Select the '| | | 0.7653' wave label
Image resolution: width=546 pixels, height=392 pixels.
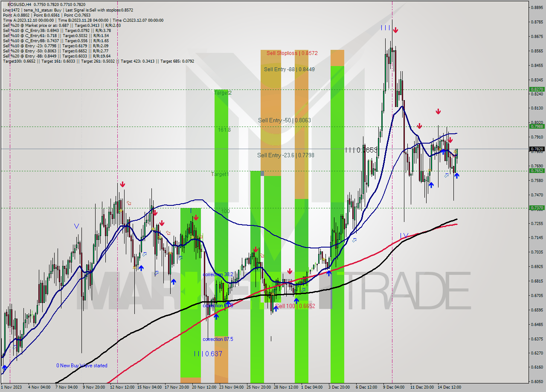tap(361, 150)
